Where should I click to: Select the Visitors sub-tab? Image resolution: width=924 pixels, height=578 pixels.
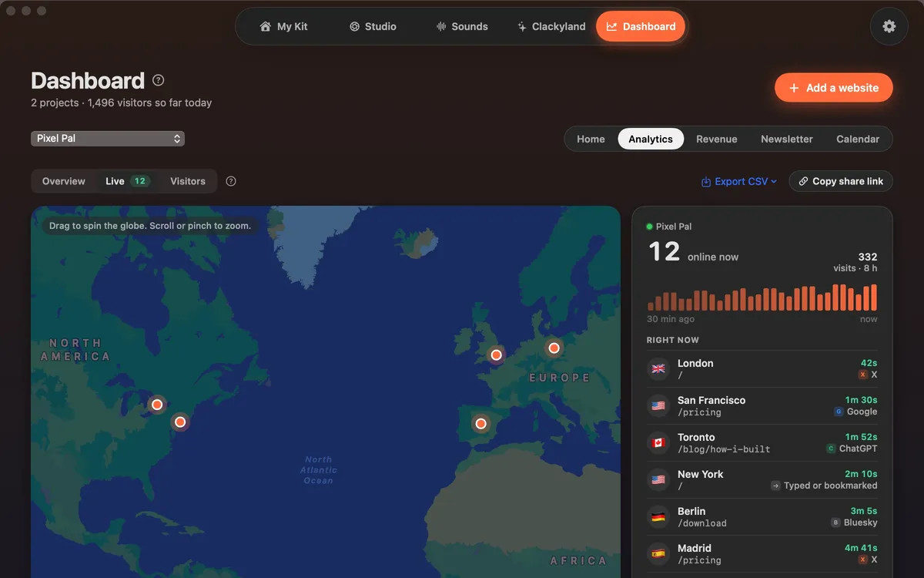pos(188,181)
